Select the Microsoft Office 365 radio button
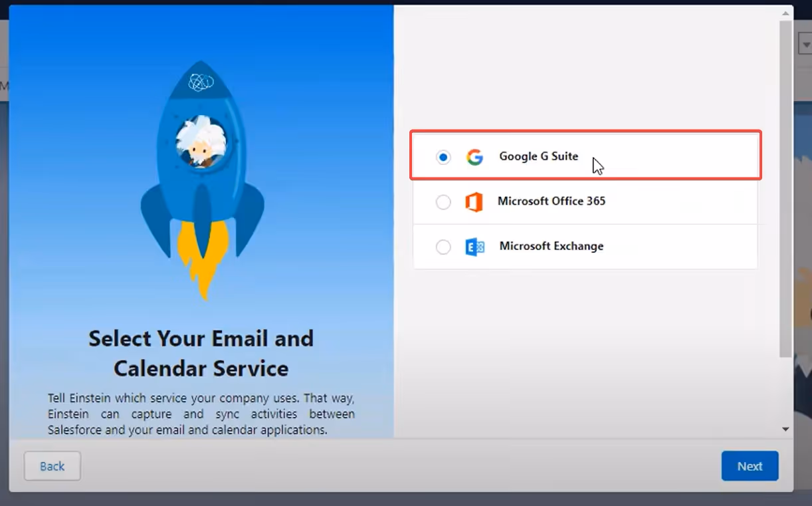812x506 pixels. coord(443,202)
